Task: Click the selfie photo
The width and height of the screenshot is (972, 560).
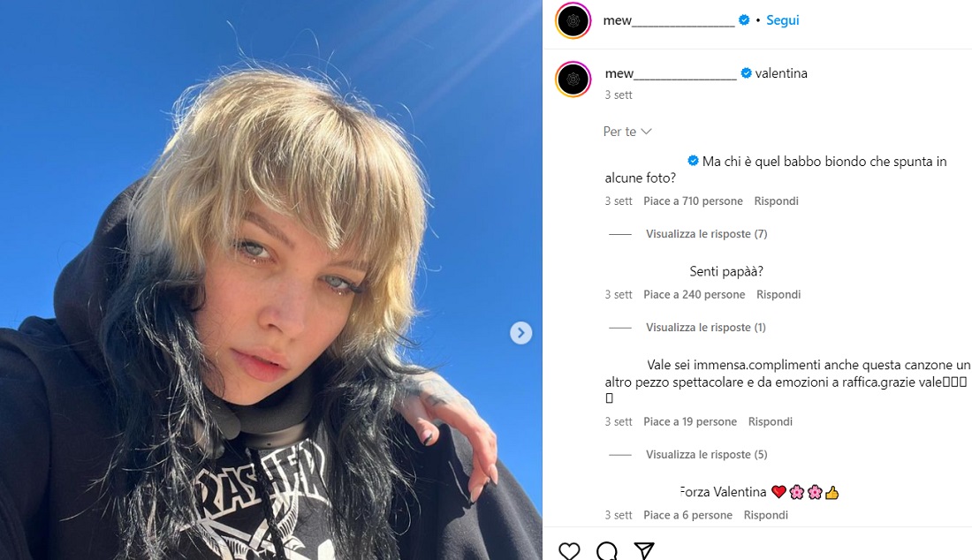Action: tap(271, 280)
